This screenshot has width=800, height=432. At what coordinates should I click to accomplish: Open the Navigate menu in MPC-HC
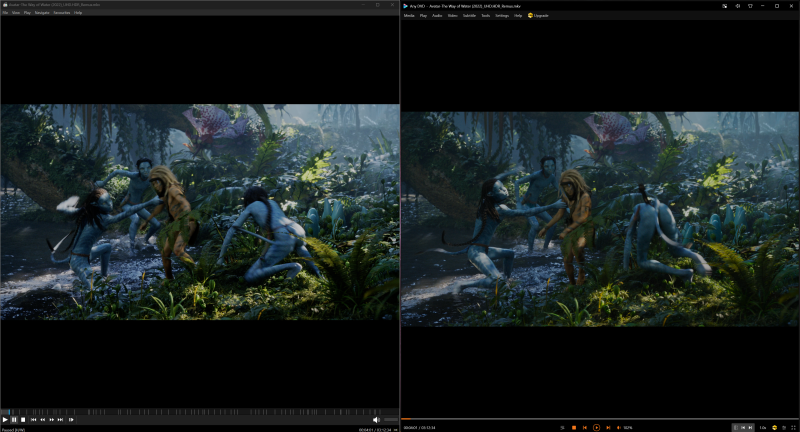pos(42,13)
